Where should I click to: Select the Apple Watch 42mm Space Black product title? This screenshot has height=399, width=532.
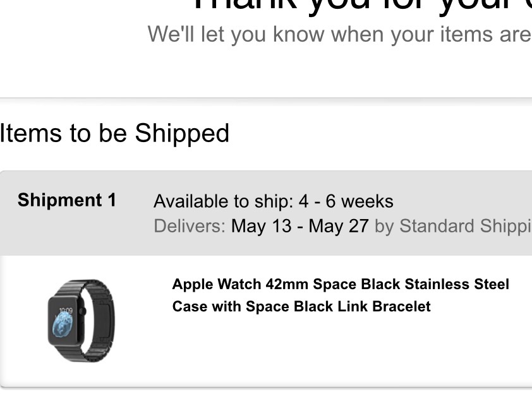coord(341,295)
